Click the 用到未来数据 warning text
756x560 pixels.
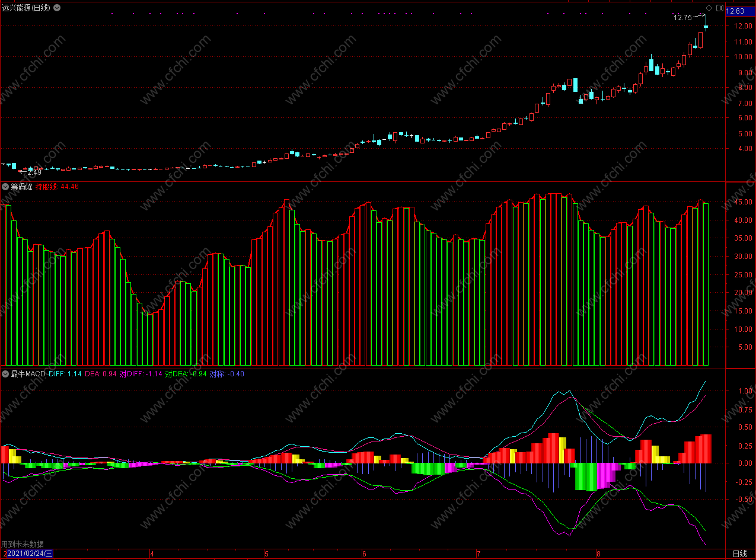22,544
